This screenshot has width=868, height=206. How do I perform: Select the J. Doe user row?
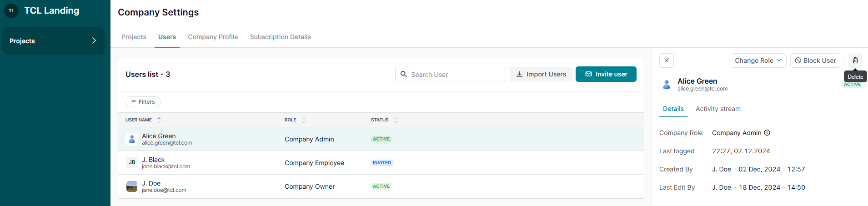click(381, 186)
